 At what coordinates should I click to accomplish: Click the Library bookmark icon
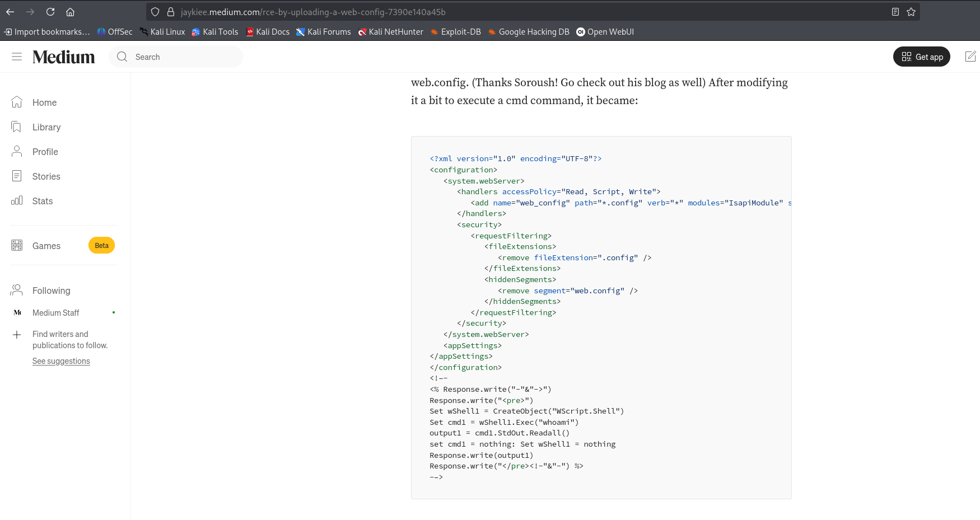pos(17,127)
